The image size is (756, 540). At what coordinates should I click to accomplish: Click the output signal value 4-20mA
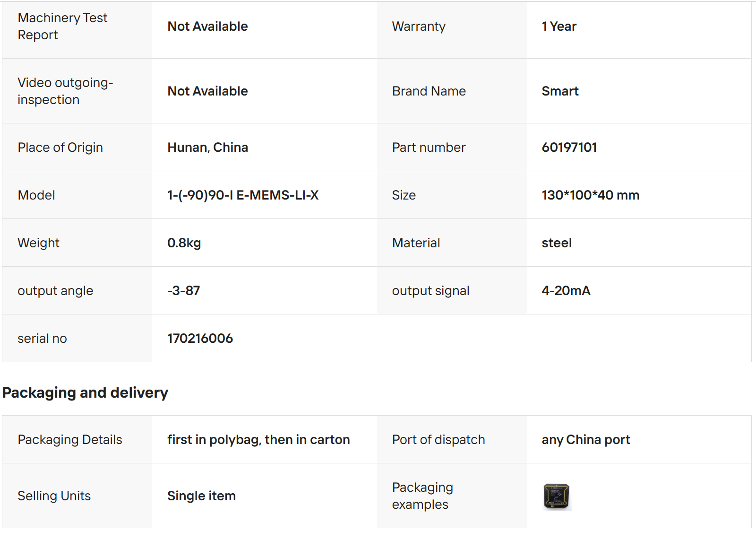click(566, 291)
